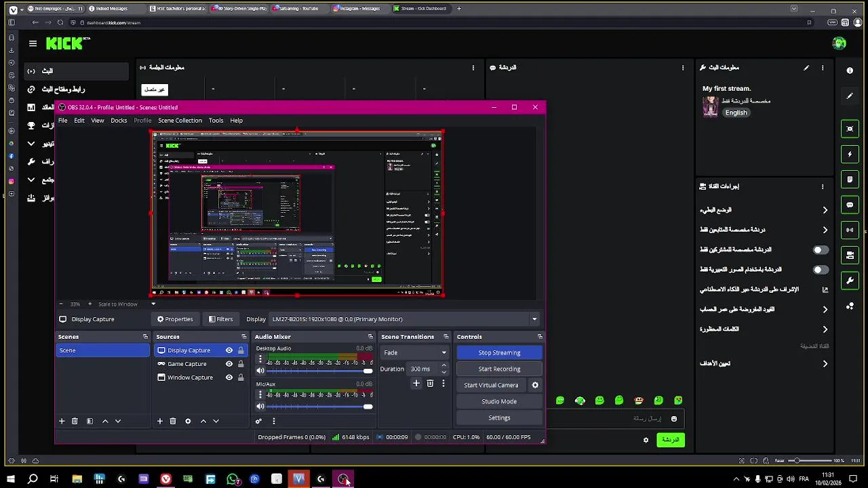The width and height of the screenshot is (868, 488).
Task: Open preview scale dropdown arrow
Action: (x=153, y=304)
